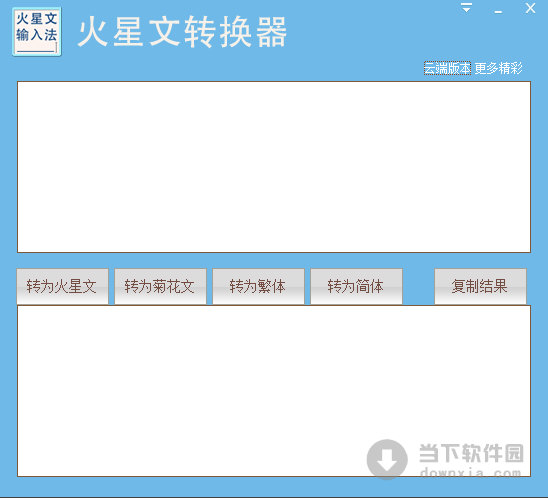Focus the lower result text area
The width and height of the screenshot is (548, 498).
click(274, 391)
